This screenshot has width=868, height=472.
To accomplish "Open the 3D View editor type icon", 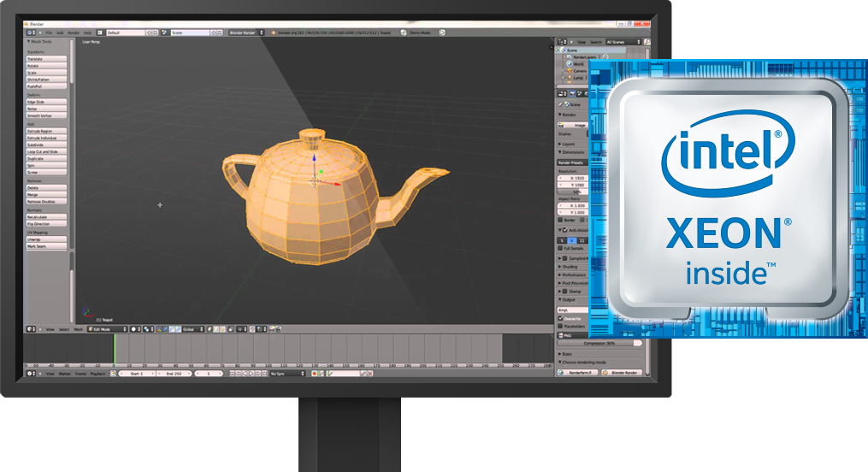I will coord(32,329).
